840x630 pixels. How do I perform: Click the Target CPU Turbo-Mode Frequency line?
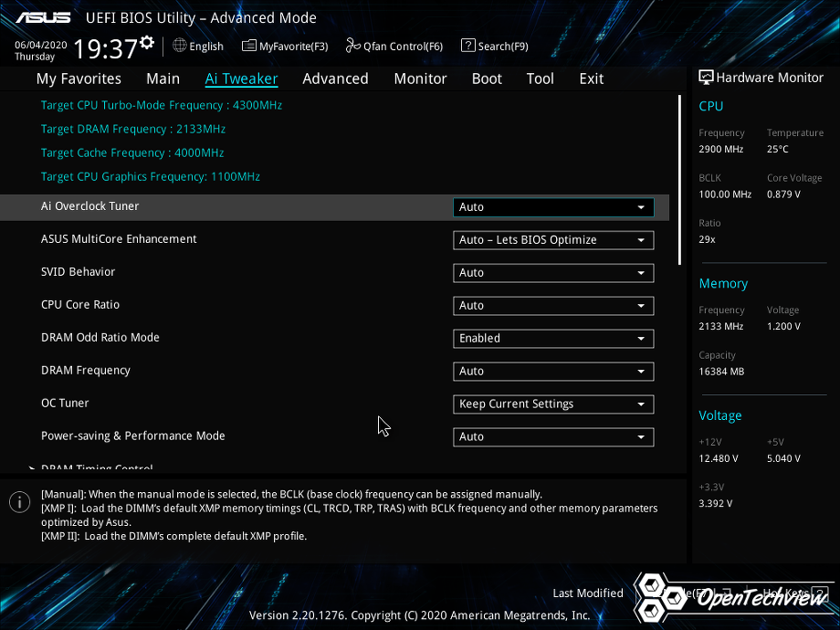tap(162, 105)
